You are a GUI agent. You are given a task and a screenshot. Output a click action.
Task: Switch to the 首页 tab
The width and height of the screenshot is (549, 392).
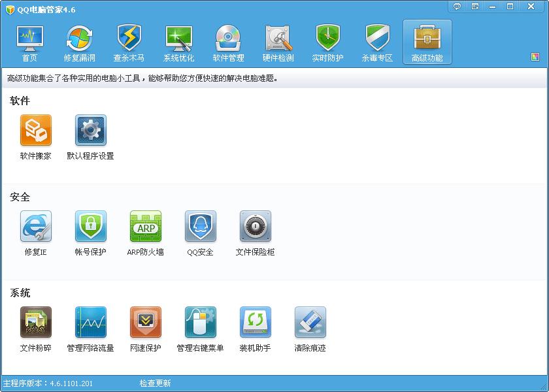click(x=29, y=43)
